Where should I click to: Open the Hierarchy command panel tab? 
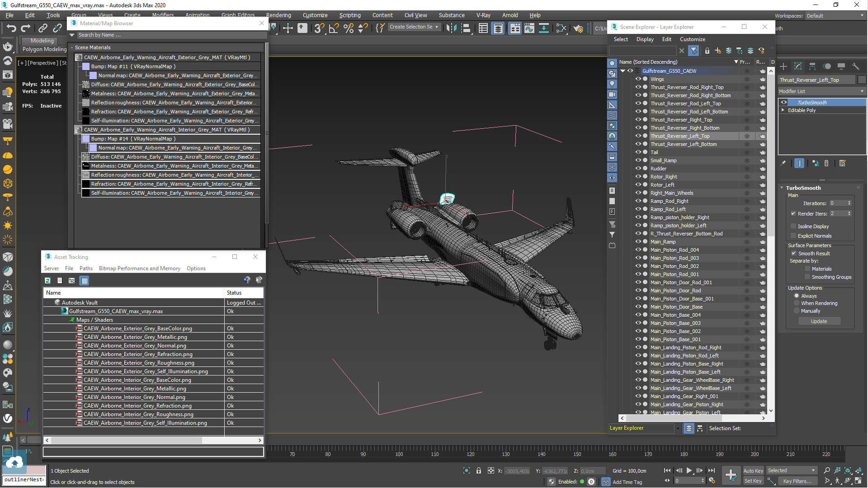pos(812,66)
